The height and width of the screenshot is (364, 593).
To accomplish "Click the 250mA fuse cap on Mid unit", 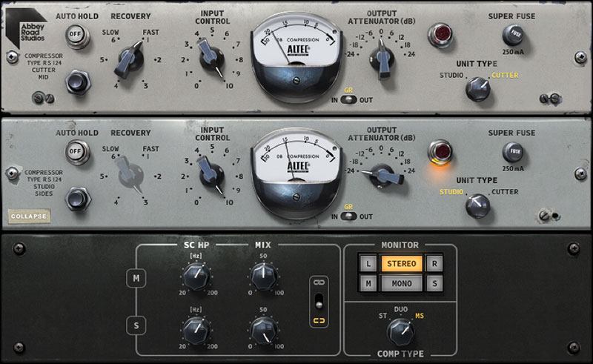I will coord(513,35).
